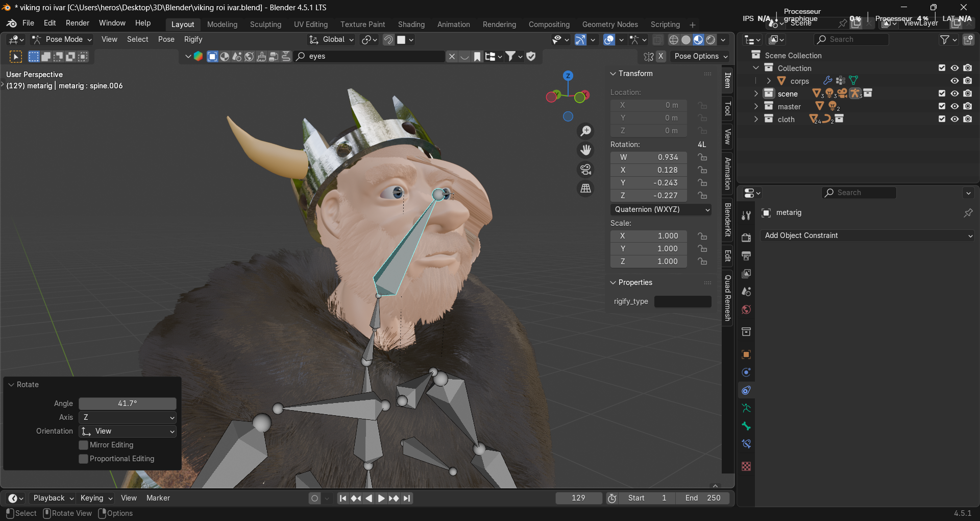Open the Quaternion (WXYZ) rotation mode dropdown

pos(661,209)
